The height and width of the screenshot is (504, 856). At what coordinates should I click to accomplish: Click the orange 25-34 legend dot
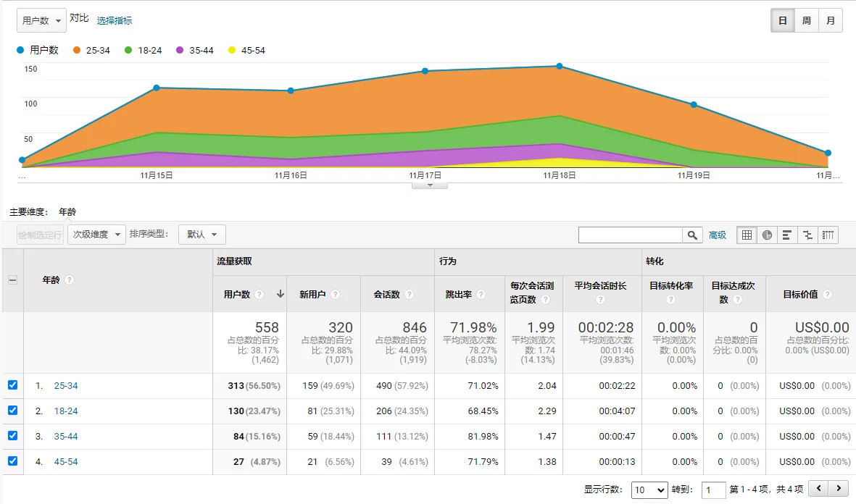pyautogui.click(x=76, y=51)
